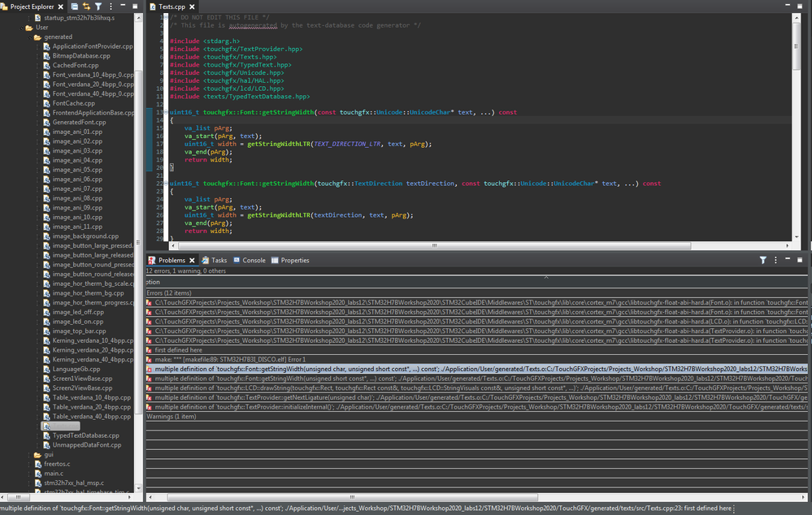Select FontCache.cpp file icon
Screen dimensions: 812x515
pos(46,103)
